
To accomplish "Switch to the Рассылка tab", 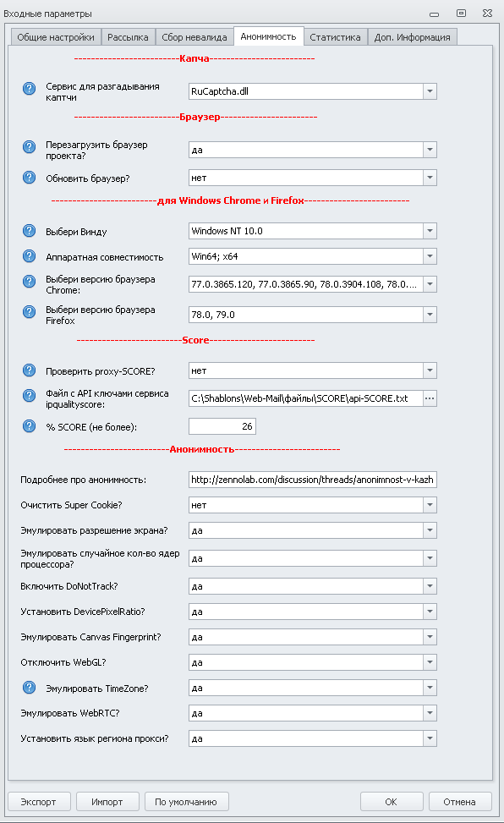I will pyautogui.click(x=128, y=37).
